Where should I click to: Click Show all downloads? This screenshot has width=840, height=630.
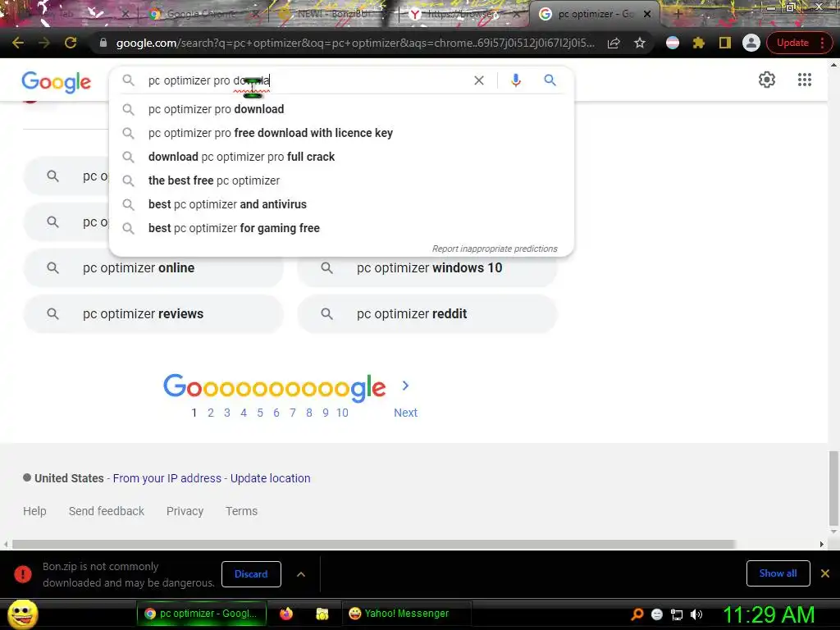tap(778, 573)
